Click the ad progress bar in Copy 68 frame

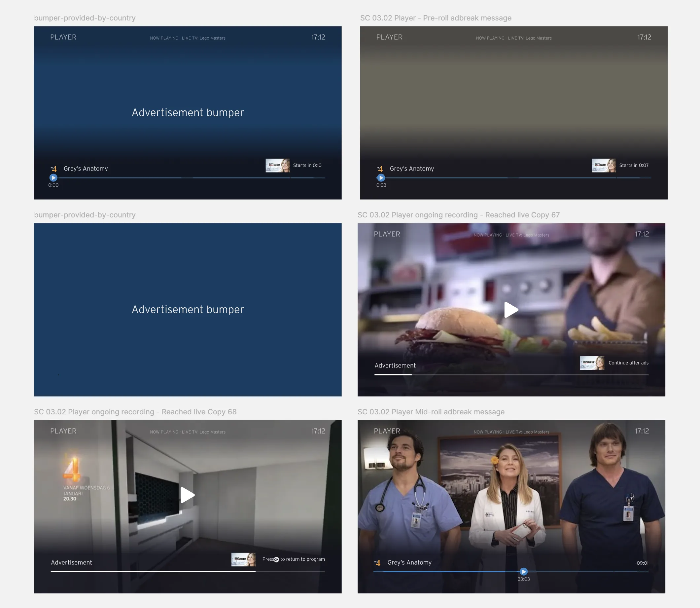click(x=188, y=571)
